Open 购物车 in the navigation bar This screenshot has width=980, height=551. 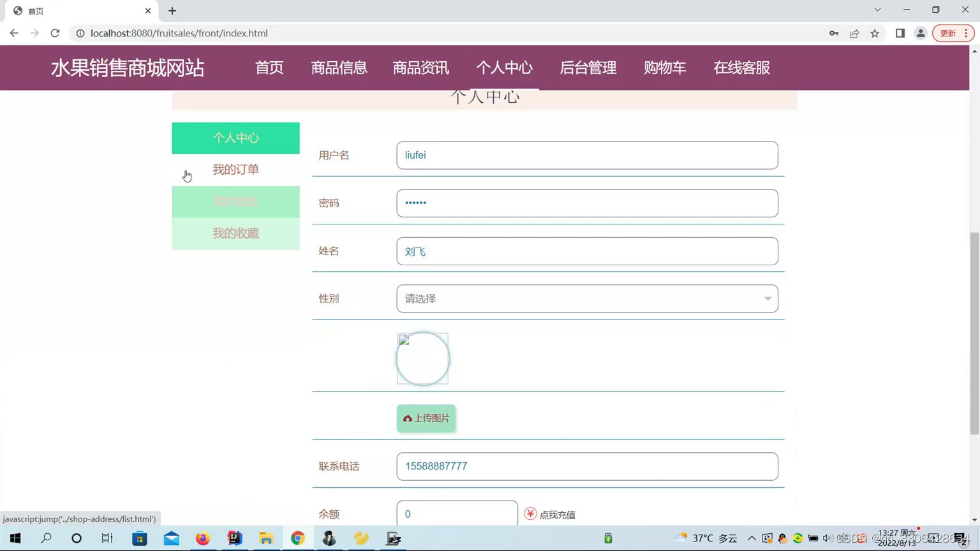click(x=665, y=68)
